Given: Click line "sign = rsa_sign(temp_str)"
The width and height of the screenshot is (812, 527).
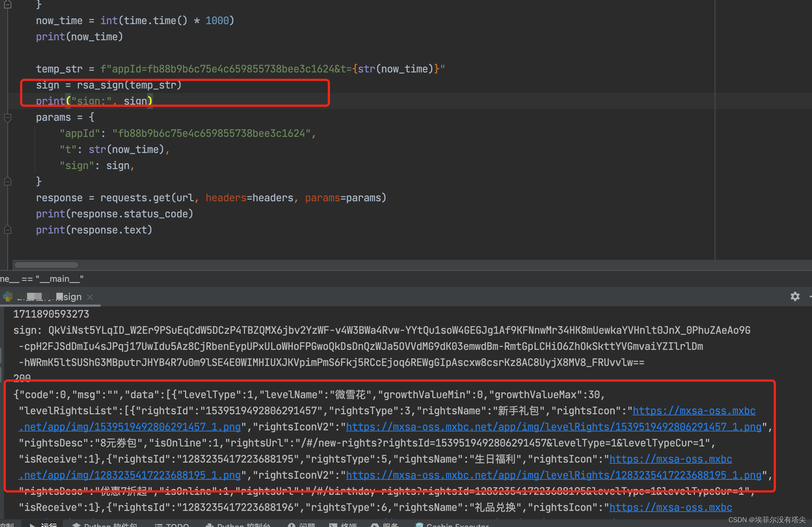Looking at the screenshot, I should click(x=109, y=85).
